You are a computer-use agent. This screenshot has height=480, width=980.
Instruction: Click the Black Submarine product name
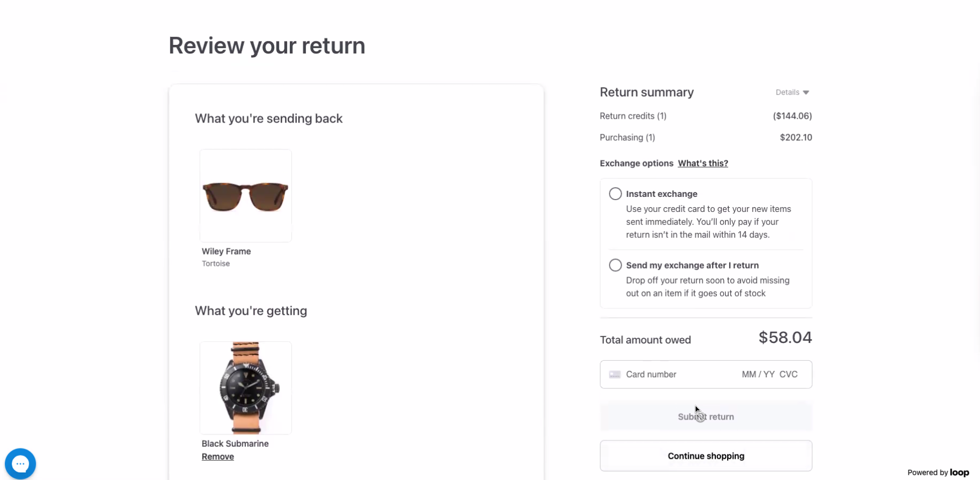tap(235, 444)
